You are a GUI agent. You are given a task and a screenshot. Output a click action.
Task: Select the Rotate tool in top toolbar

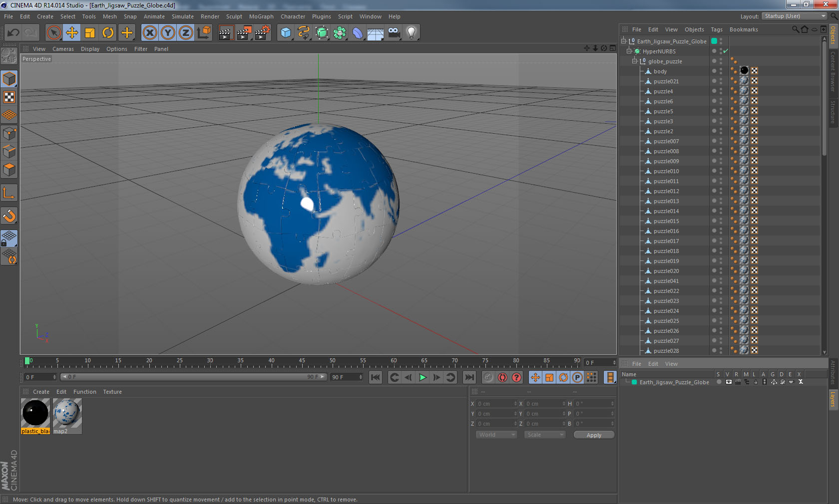[x=108, y=33]
